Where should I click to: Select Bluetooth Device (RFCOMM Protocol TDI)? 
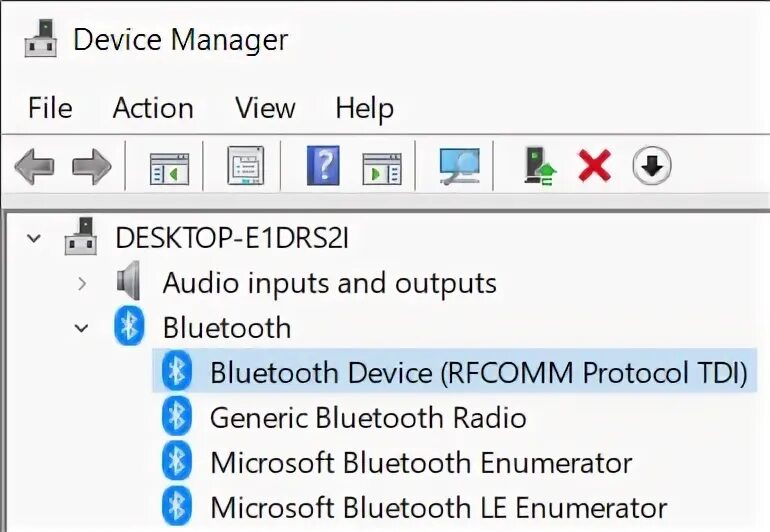[478, 373]
